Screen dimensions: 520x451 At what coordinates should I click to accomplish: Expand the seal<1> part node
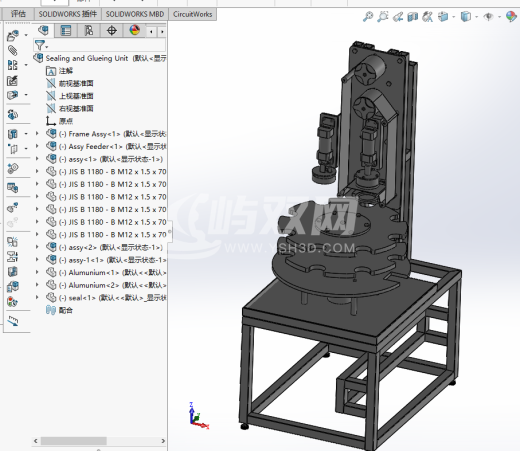click(37, 297)
